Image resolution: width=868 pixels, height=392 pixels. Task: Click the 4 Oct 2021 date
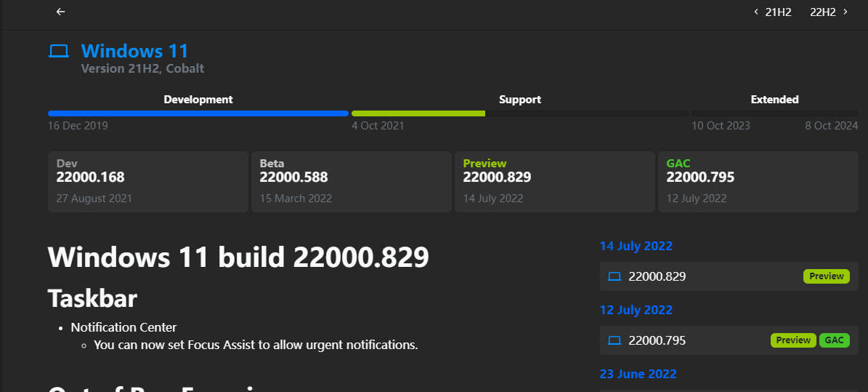[x=378, y=126]
